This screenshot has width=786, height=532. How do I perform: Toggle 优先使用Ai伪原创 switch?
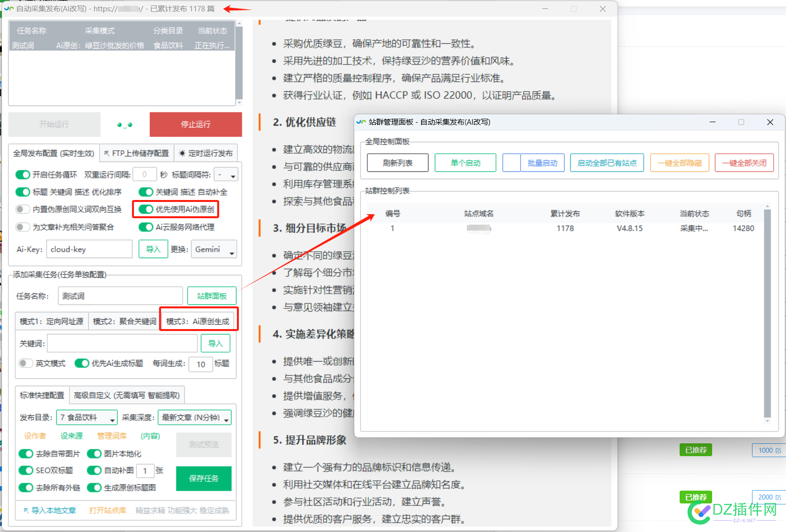(x=146, y=209)
